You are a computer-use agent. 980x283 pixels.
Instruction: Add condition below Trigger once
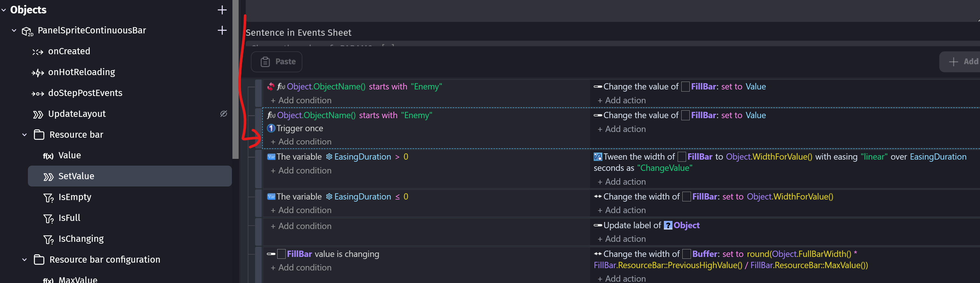pyautogui.click(x=301, y=141)
